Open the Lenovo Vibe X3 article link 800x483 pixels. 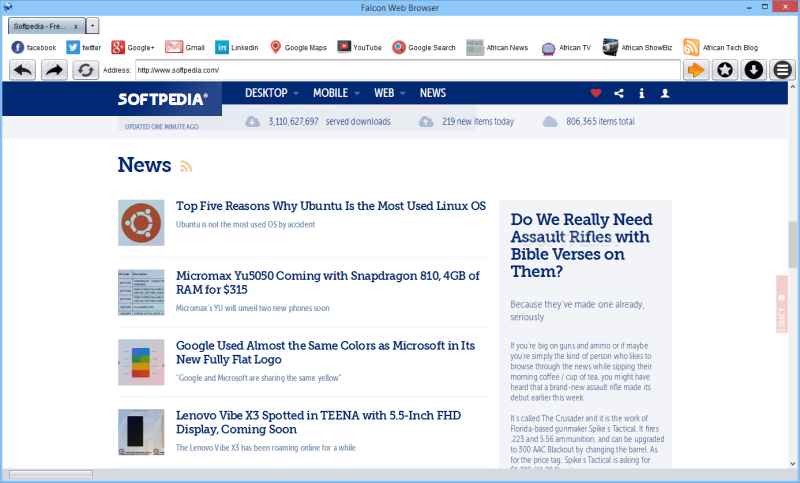coord(318,422)
